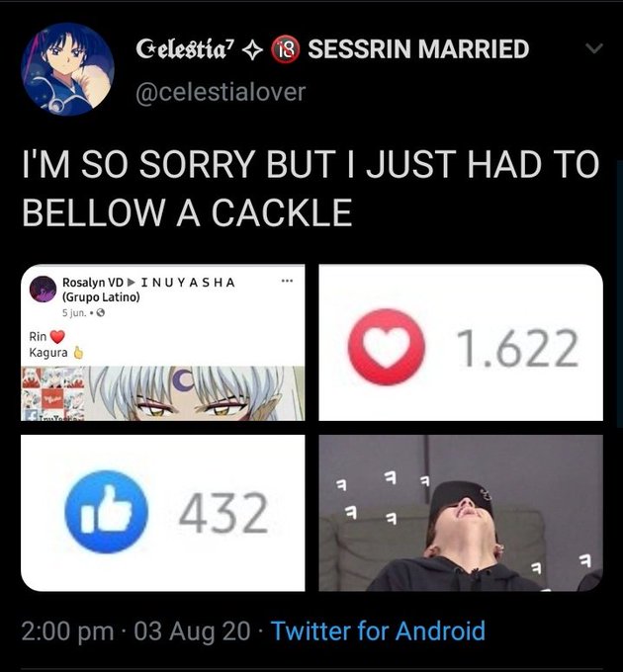Click the red heart emoji beside Rin
The height and width of the screenshot is (672, 623).
pyautogui.click(x=57, y=337)
